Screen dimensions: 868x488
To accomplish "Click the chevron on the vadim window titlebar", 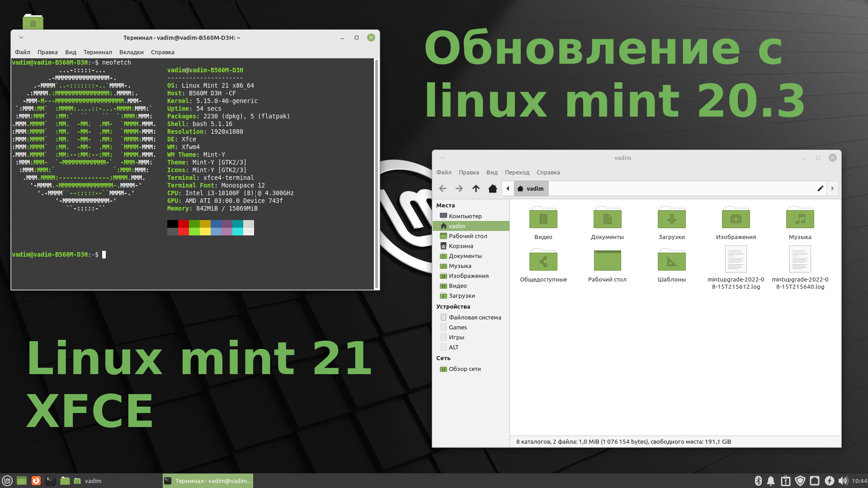I will [443, 158].
